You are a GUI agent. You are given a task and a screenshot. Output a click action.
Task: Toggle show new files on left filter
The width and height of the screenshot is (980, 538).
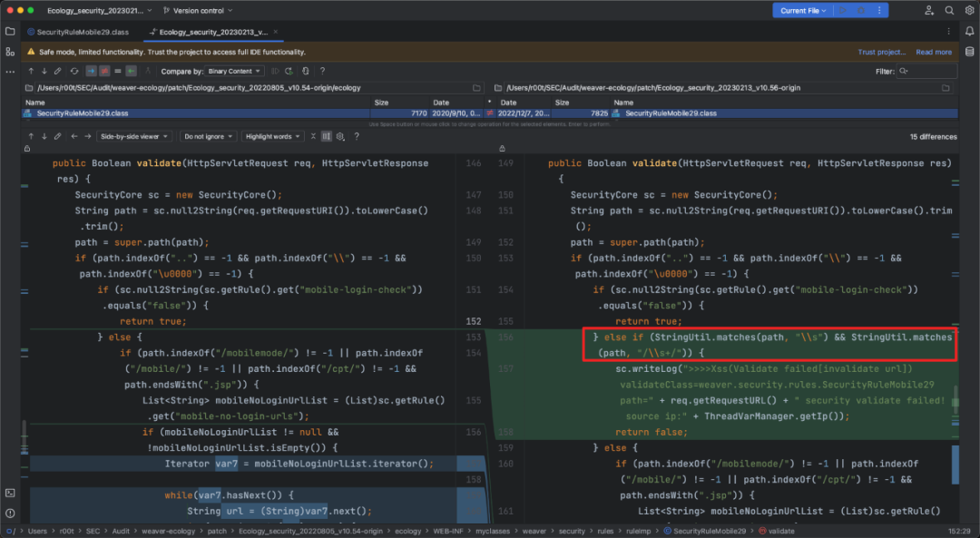91,72
